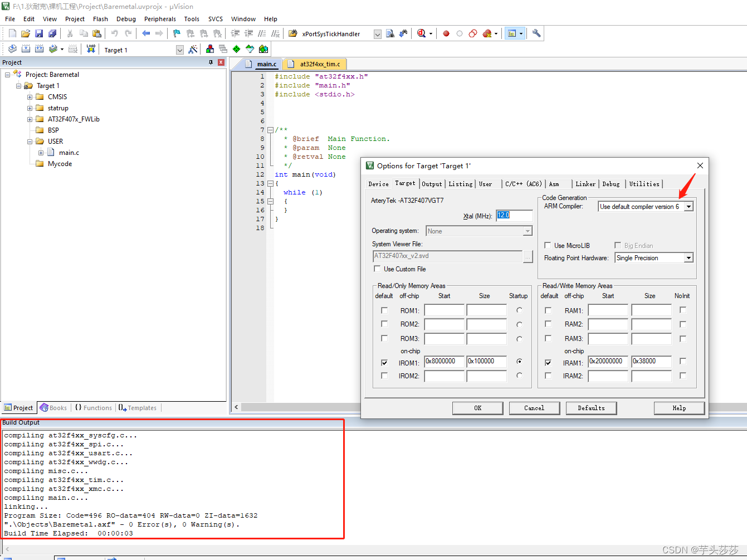
Task: Open the ARM Compiler version dropdown
Action: click(x=689, y=207)
